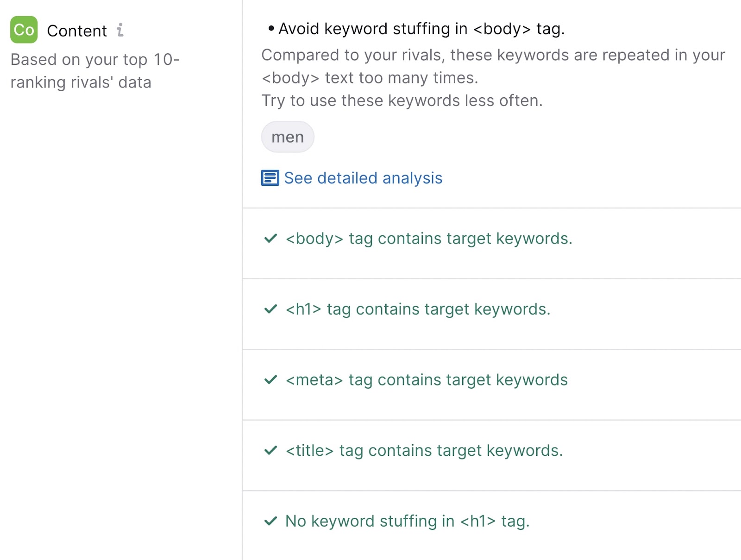Click '<meta> tag contains target keywords' row
Screen dimensions: 741x560
tap(427, 380)
